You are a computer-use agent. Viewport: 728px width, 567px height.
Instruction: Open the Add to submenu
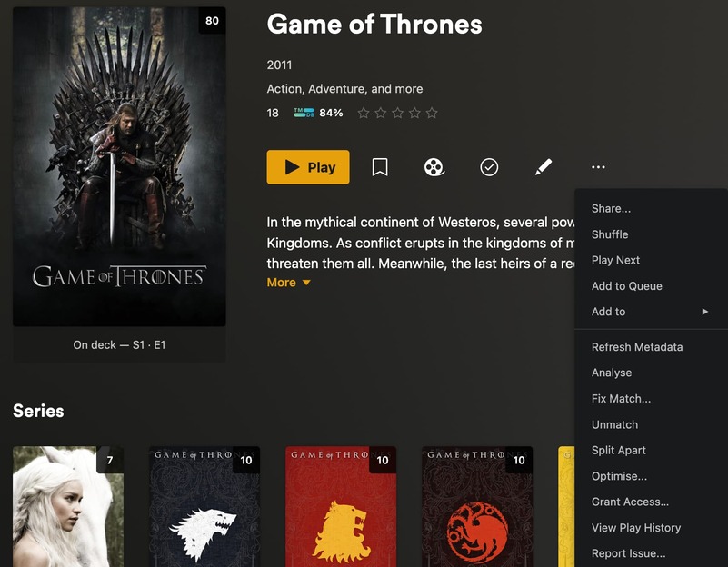[x=651, y=312]
